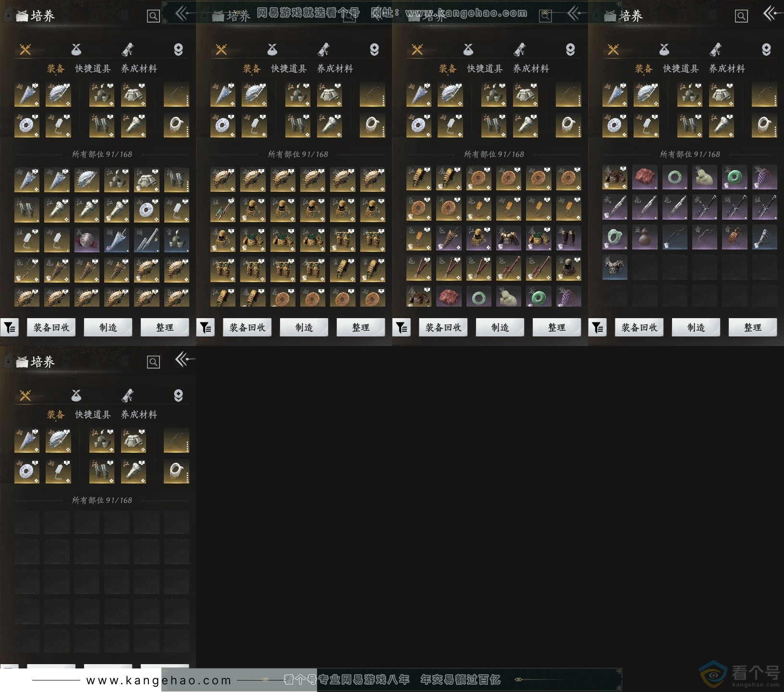
Task: Select equipped bow slot in top-left panel
Action: coord(176,94)
